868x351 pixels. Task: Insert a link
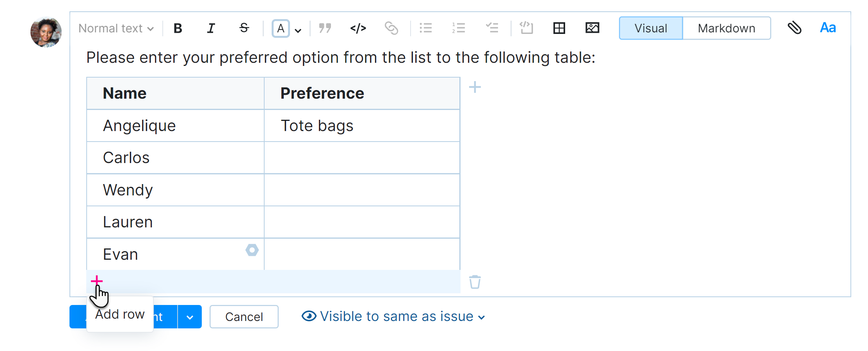coord(392,28)
